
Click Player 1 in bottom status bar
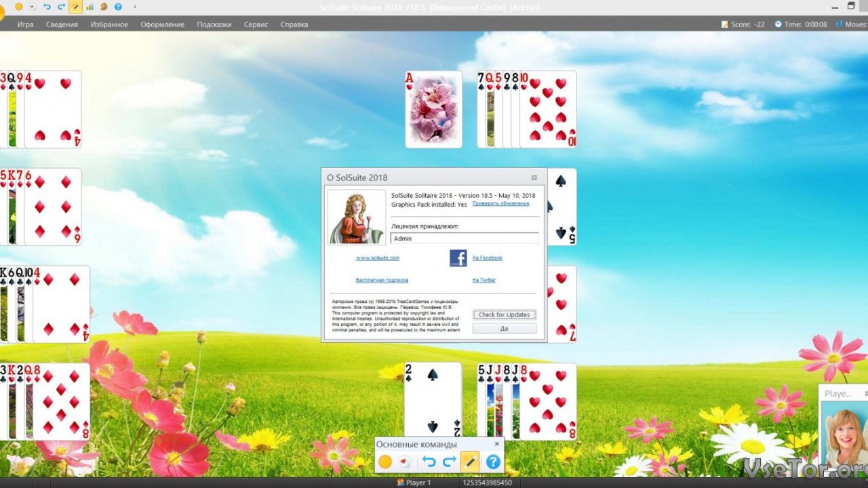click(x=414, y=483)
